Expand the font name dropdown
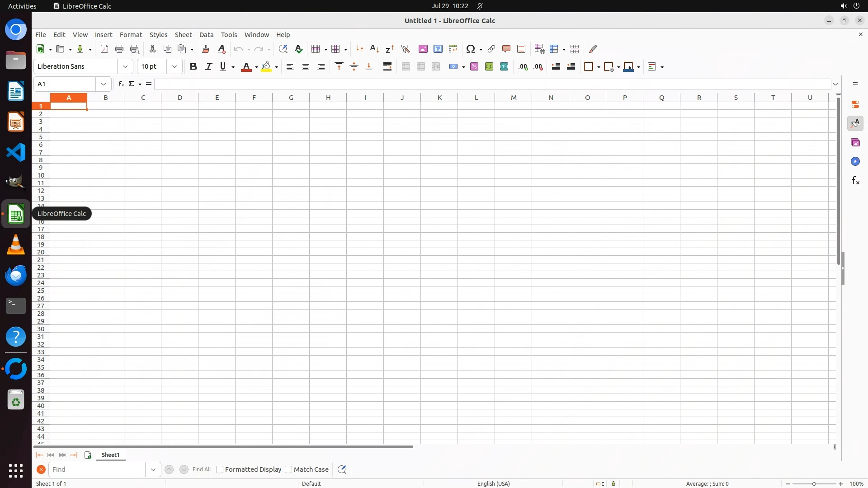 pyautogui.click(x=125, y=66)
